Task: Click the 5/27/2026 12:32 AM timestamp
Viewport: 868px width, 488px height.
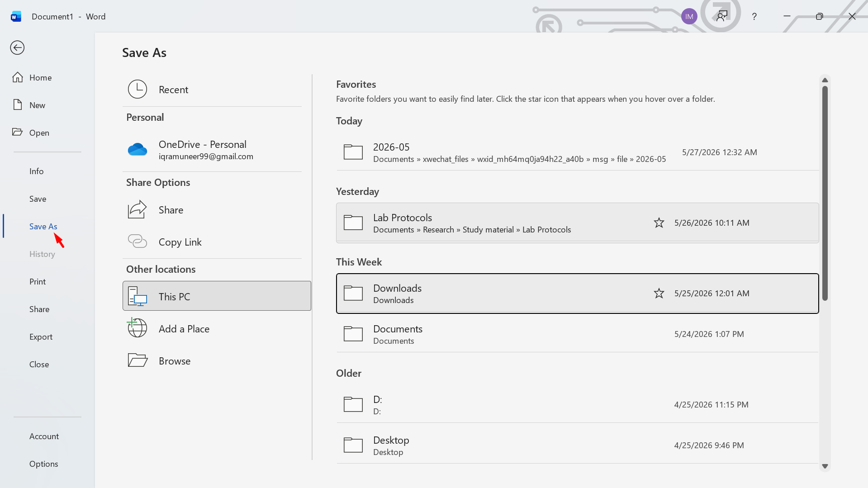Action: tap(720, 152)
